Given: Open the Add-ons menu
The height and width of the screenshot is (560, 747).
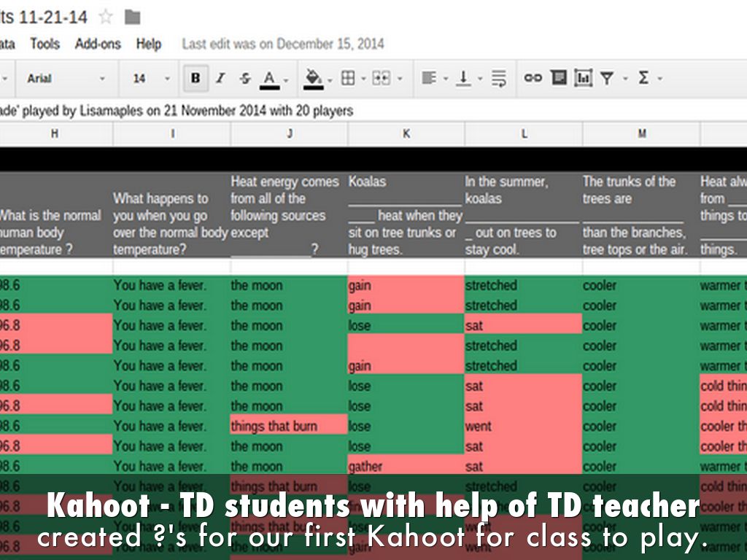Looking at the screenshot, I should click(98, 44).
